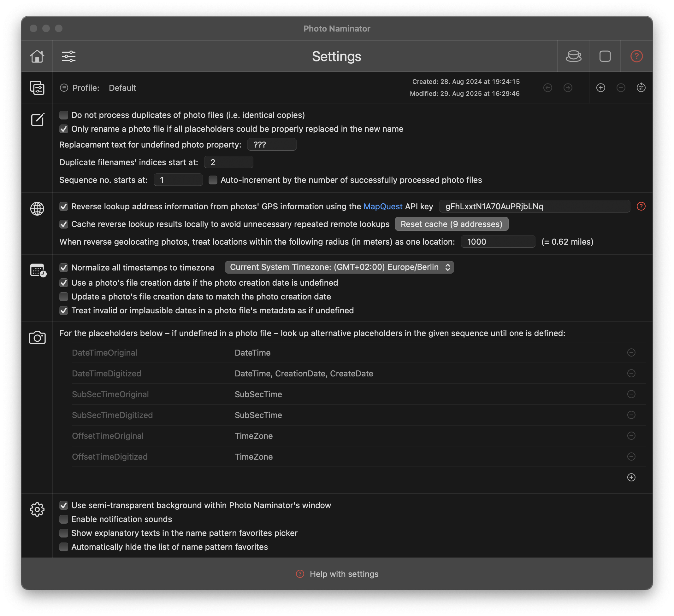Open the MapQuest link
The image size is (674, 616).
tap(382, 206)
